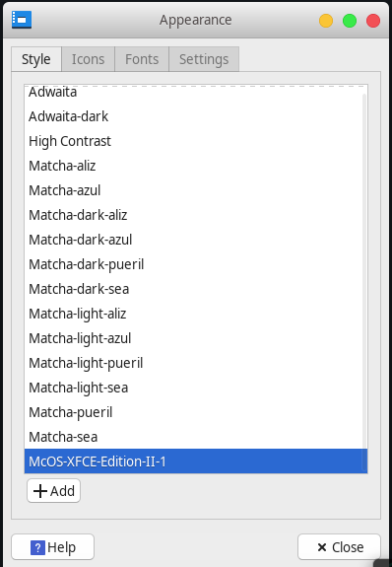Viewport: 392px width, 567px height.
Task: Apply the Matcha-sea theme
Action: [x=195, y=437]
